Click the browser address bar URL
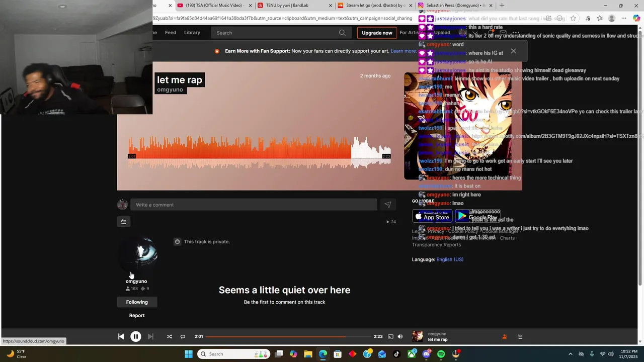The width and height of the screenshot is (644, 362). pyautogui.click(x=283, y=19)
